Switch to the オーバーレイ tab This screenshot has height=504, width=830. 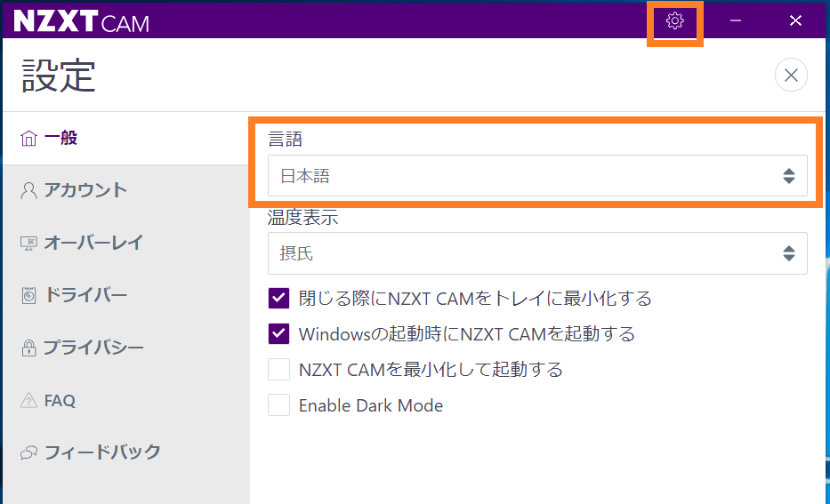click(126, 243)
